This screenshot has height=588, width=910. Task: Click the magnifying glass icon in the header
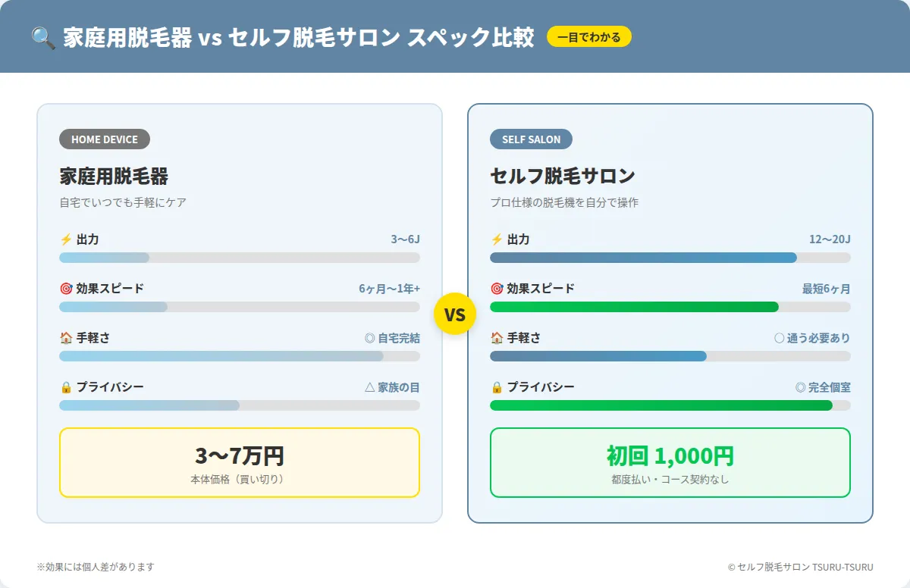tap(43, 37)
